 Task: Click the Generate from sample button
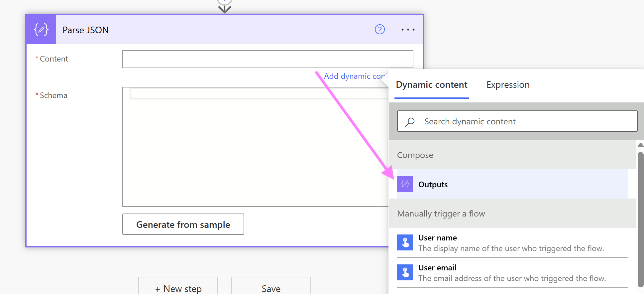coord(183,224)
